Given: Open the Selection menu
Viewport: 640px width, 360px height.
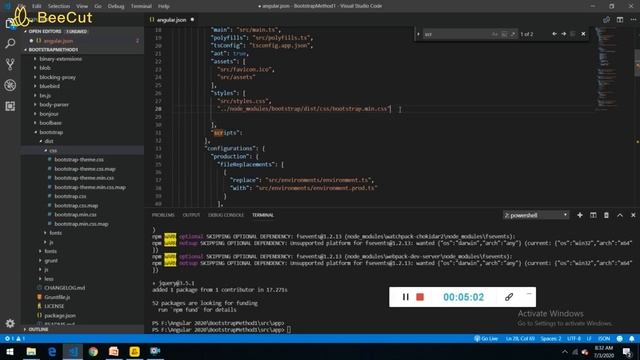Looking at the screenshot, I should pyautogui.click(x=59, y=6).
